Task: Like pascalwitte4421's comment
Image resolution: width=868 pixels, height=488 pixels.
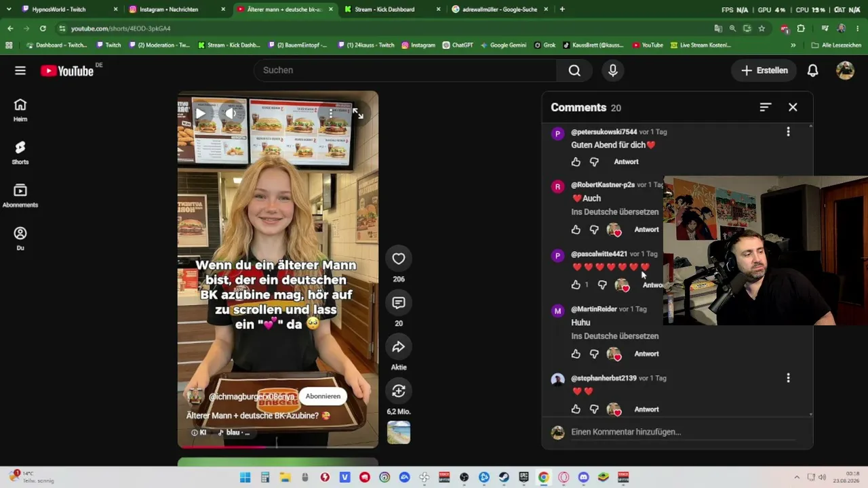Action: (x=576, y=285)
